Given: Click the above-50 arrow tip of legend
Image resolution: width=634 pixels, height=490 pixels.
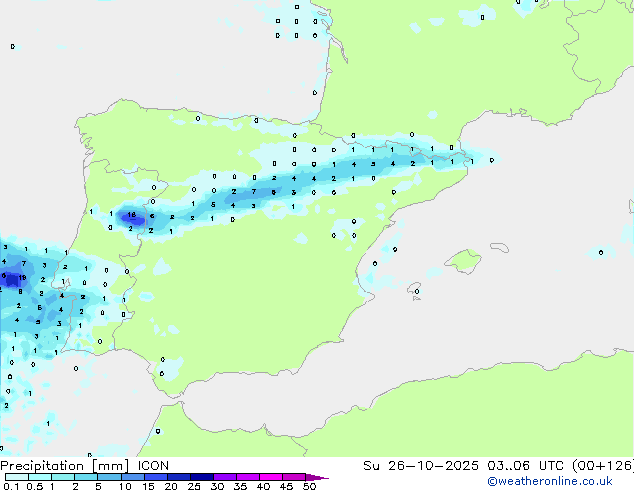Looking at the screenshot, I should pyautogui.click(x=316, y=477).
